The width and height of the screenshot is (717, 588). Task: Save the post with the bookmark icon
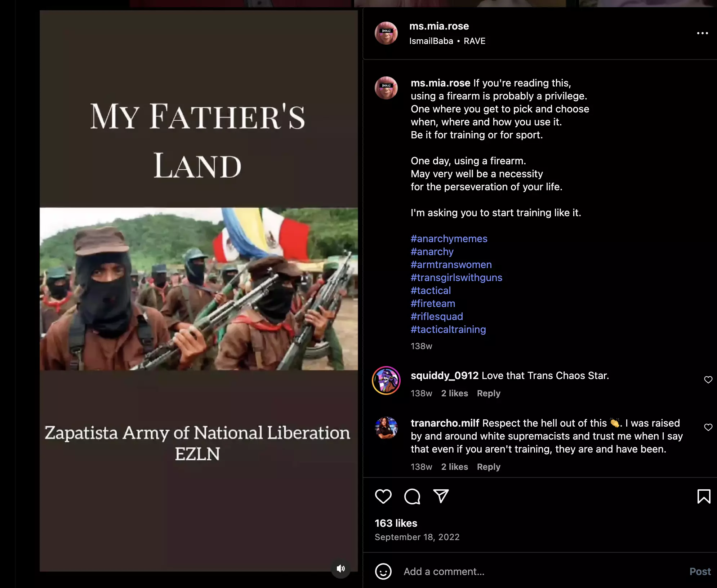[704, 496]
